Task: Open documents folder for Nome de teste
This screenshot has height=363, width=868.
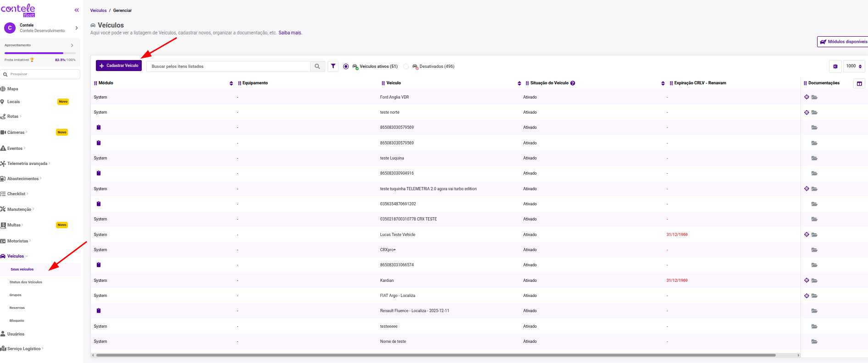Action: pyautogui.click(x=814, y=341)
